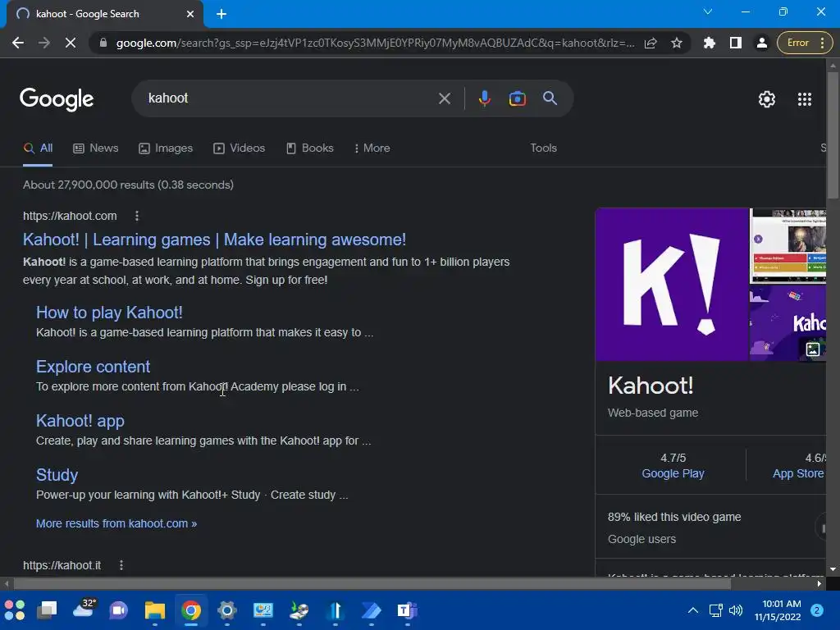
Task: Open the weather widget showing 32°
Action: [x=84, y=609]
